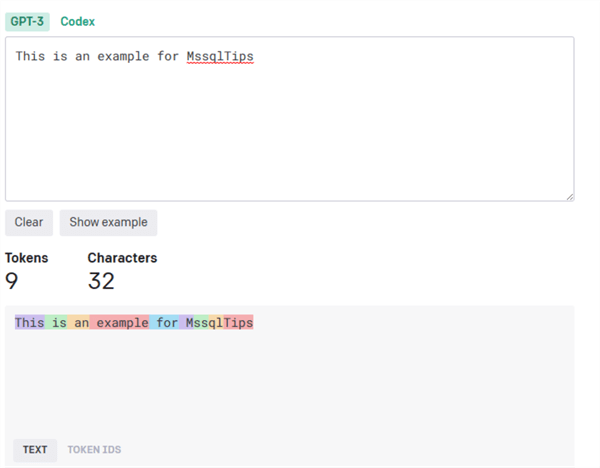Click the underlined MssqlTips word in input
This screenshot has width=600, height=468.
[220, 57]
